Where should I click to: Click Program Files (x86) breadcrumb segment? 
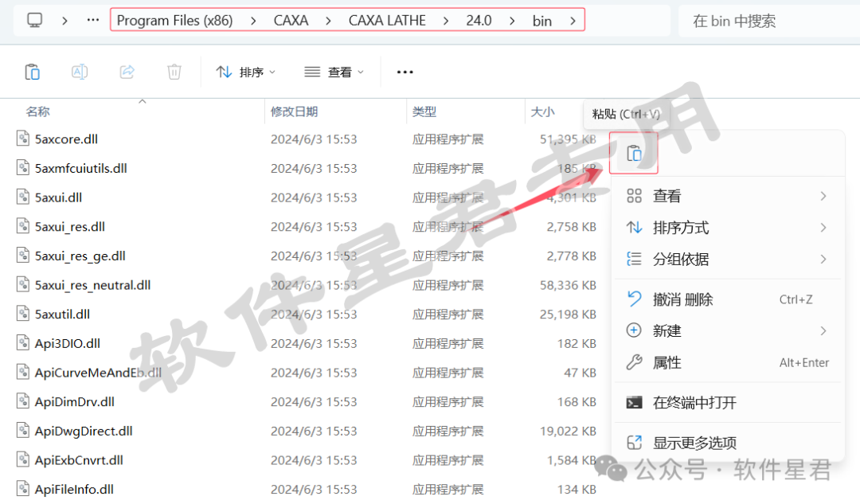[175, 21]
